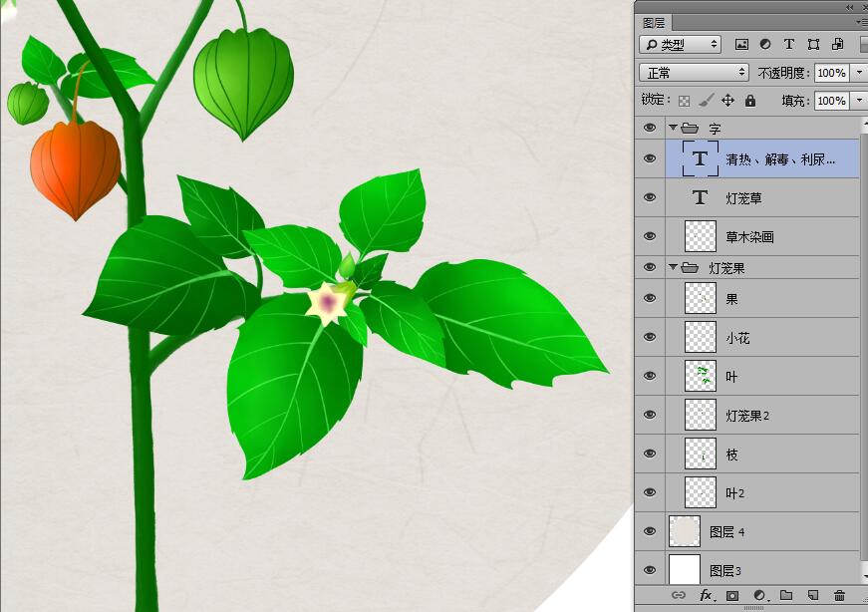Hide the 灯笼果2 layer
The image size is (868, 612).
click(x=650, y=415)
